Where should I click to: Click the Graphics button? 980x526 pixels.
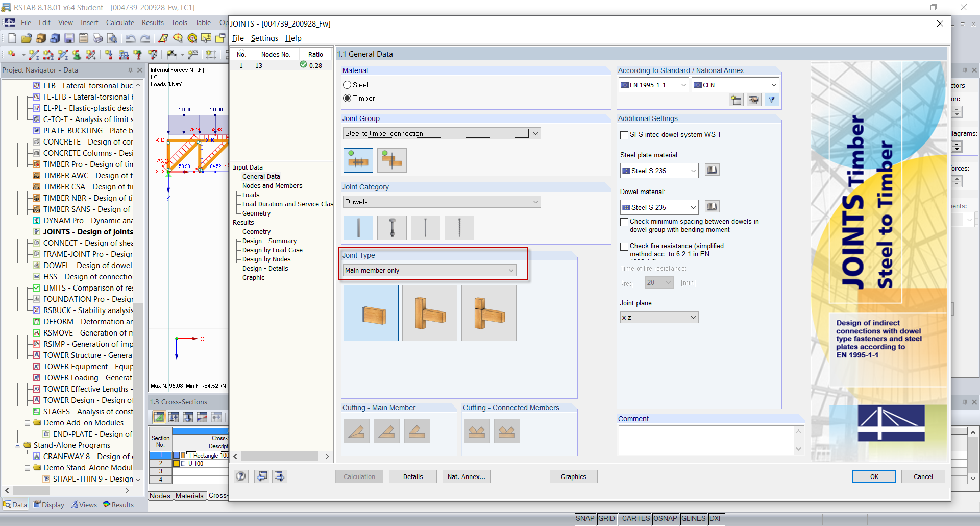(573, 476)
